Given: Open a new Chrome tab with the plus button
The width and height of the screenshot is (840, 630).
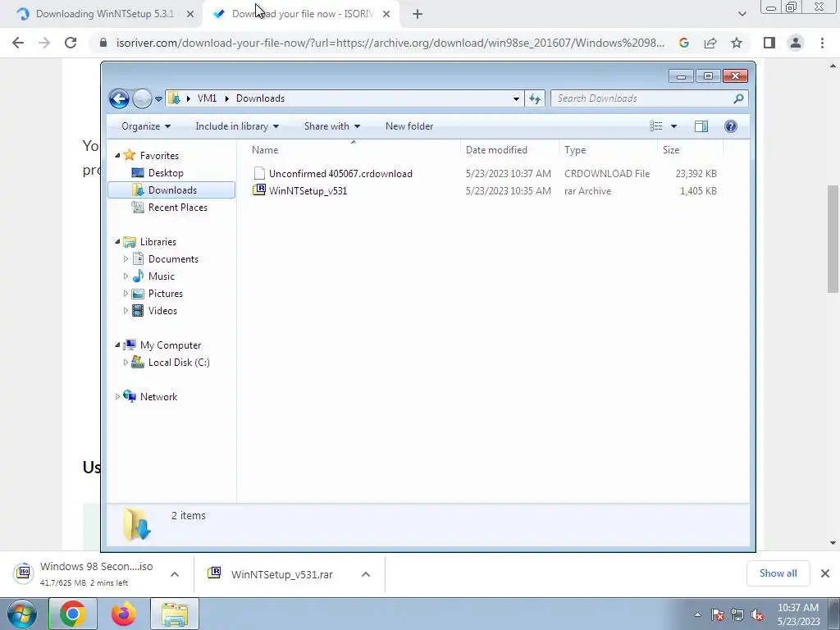Looking at the screenshot, I should [x=418, y=15].
